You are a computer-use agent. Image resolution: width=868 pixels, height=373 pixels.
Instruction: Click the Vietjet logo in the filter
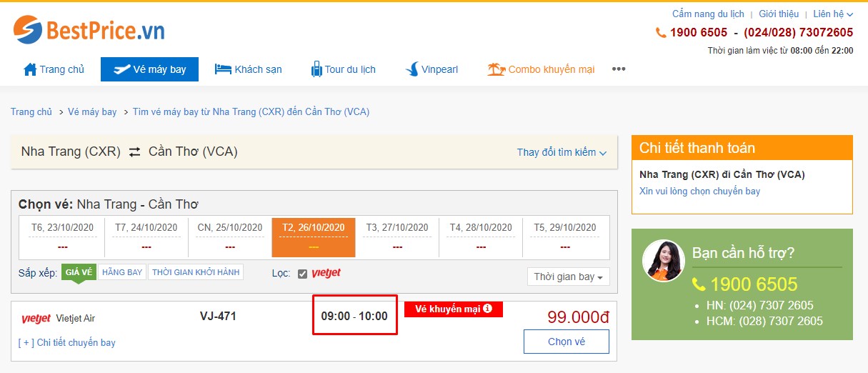pyautogui.click(x=326, y=273)
